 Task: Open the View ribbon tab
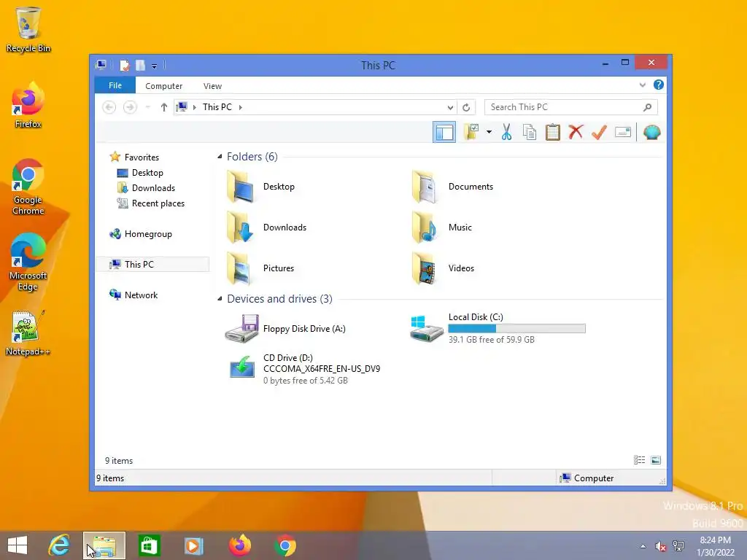pyautogui.click(x=212, y=86)
